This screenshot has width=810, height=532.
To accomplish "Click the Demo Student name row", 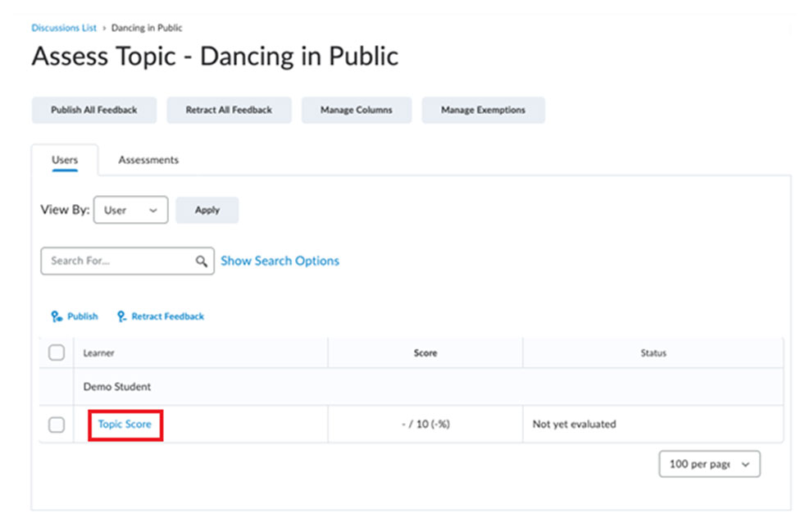I will pos(117,387).
